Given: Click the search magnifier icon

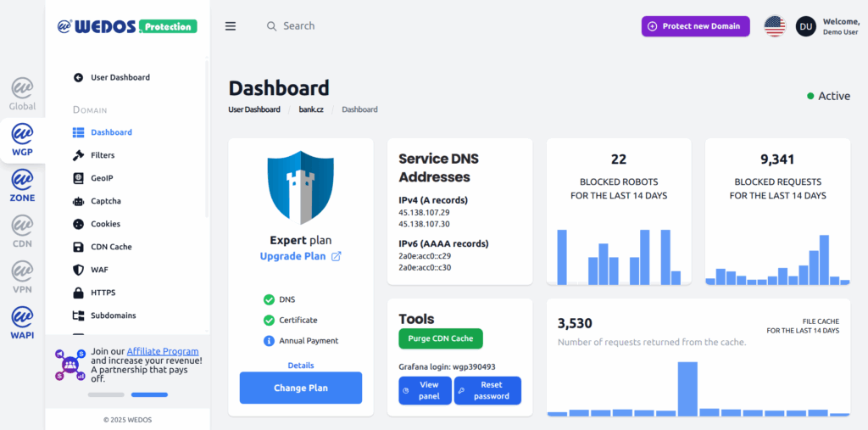Looking at the screenshot, I should pos(271,26).
